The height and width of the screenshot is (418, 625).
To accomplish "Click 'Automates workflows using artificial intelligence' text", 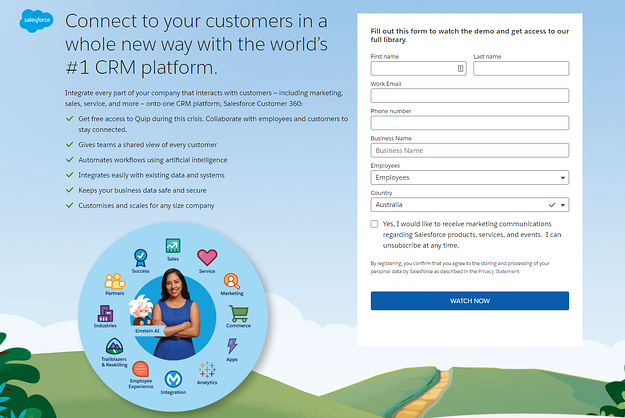I will [x=153, y=160].
